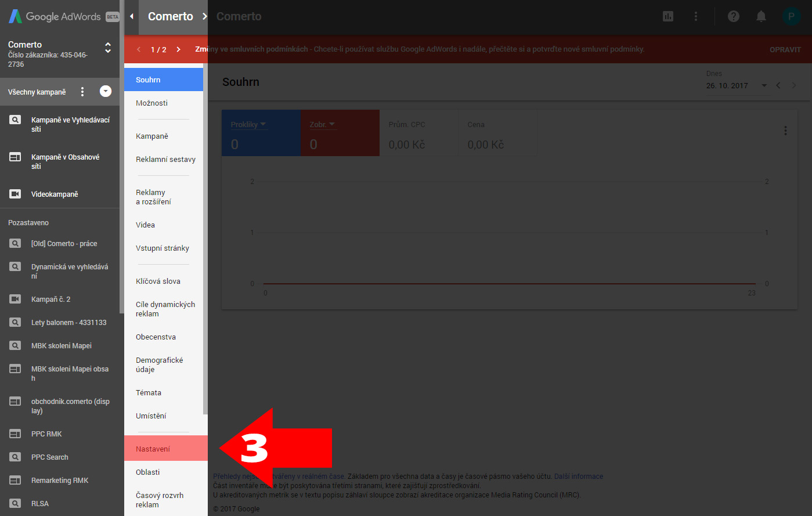Open the notifications bell
Screen dimensions: 812x516
click(761, 16)
